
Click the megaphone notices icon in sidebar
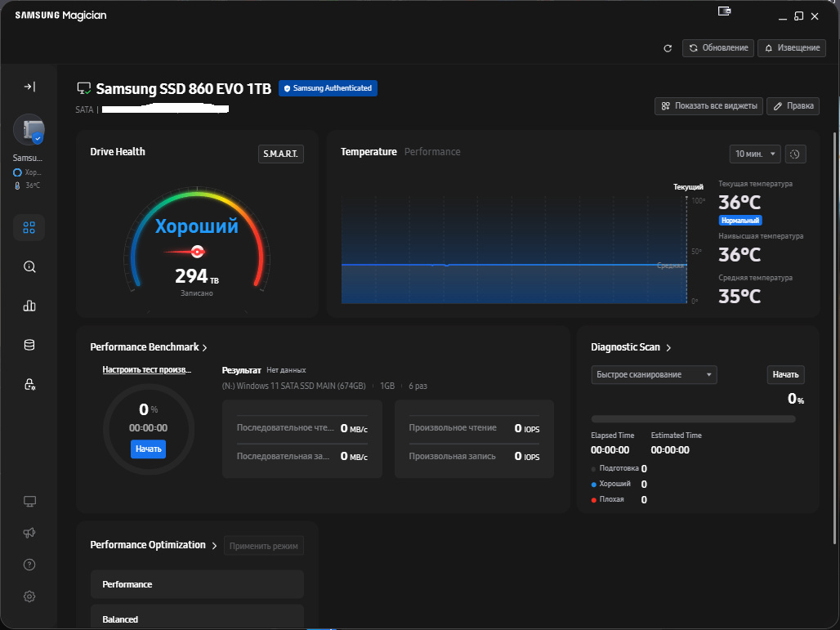click(29, 533)
